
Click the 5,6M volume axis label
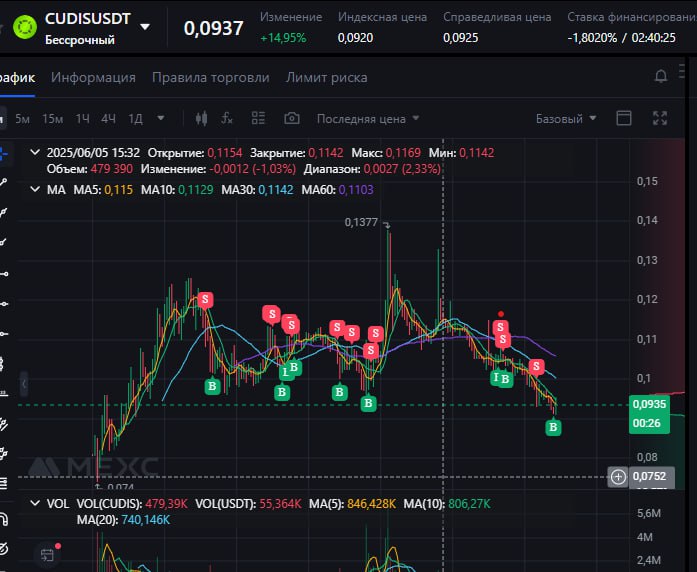[649, 513]
